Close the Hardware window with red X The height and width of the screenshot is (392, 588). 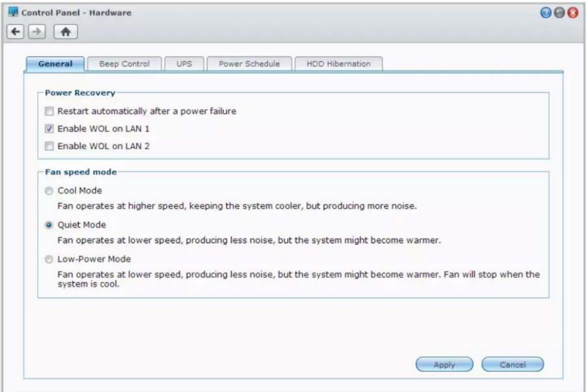pos(573,13)
